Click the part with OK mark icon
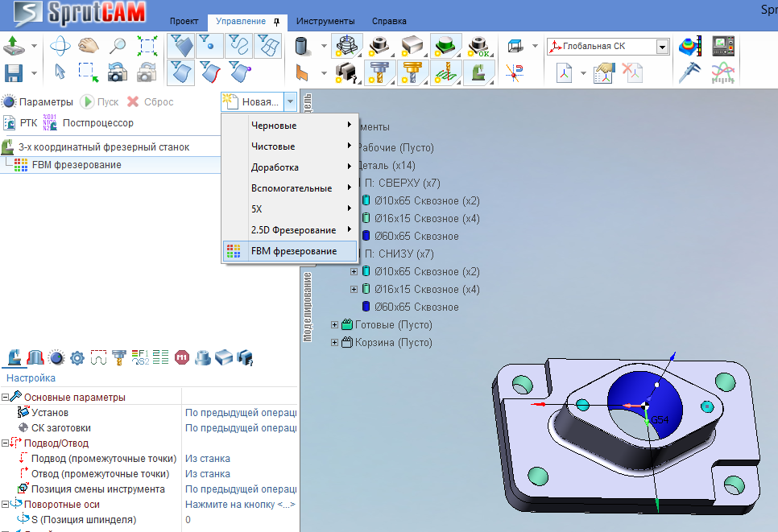Image resolution: width=778 pixels, height=532 pixels. 479,46
